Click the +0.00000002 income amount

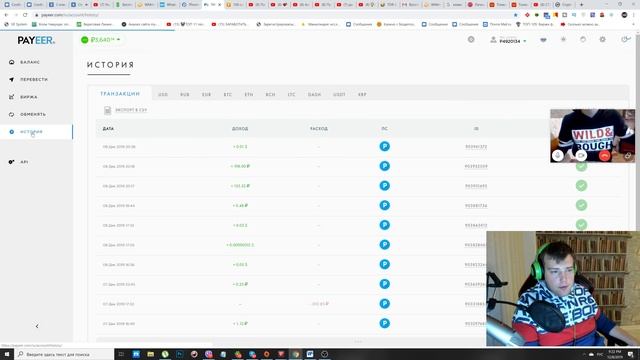tap(240, 245)
